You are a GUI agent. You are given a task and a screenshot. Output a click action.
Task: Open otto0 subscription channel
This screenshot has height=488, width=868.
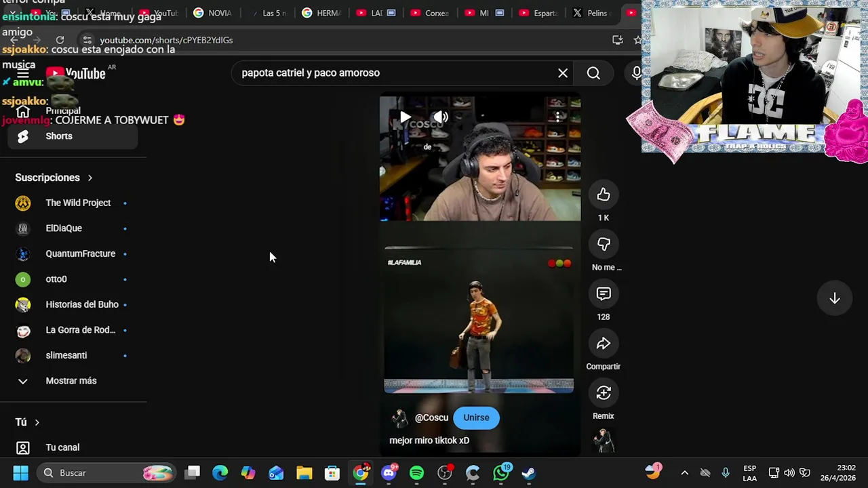(73, 279)
